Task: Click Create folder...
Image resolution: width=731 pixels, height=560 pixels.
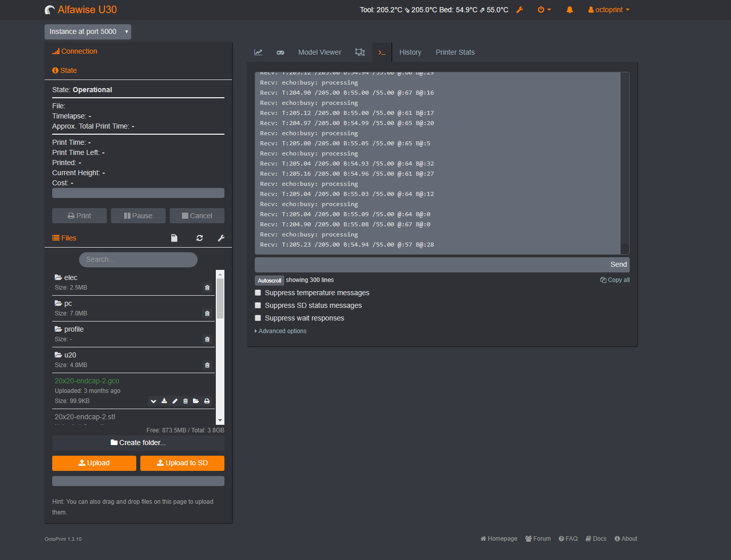Action: (138, 443)
